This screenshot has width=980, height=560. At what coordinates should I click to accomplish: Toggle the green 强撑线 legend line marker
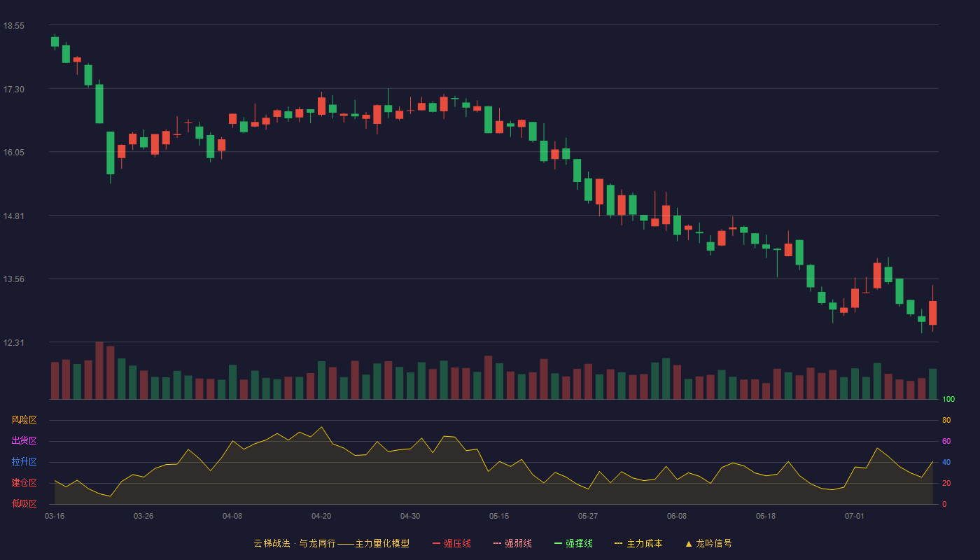[558, 543]
